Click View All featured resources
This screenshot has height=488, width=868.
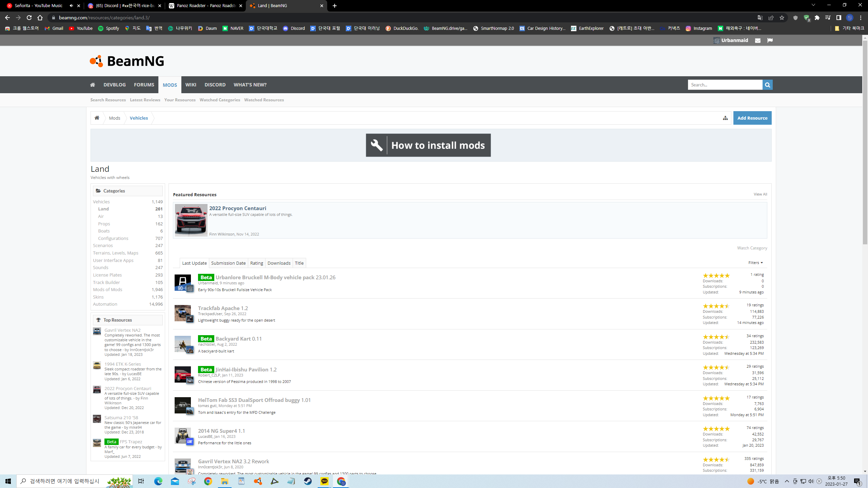tap(760, 194)
